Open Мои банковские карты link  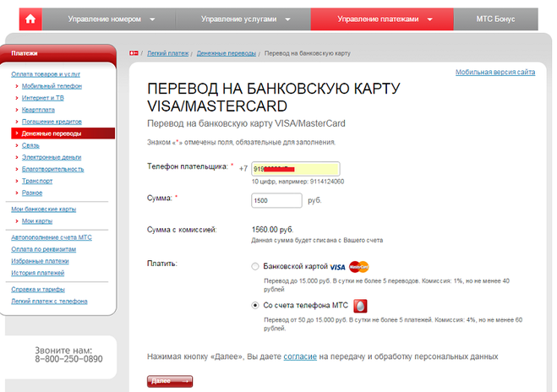point(43,210)
